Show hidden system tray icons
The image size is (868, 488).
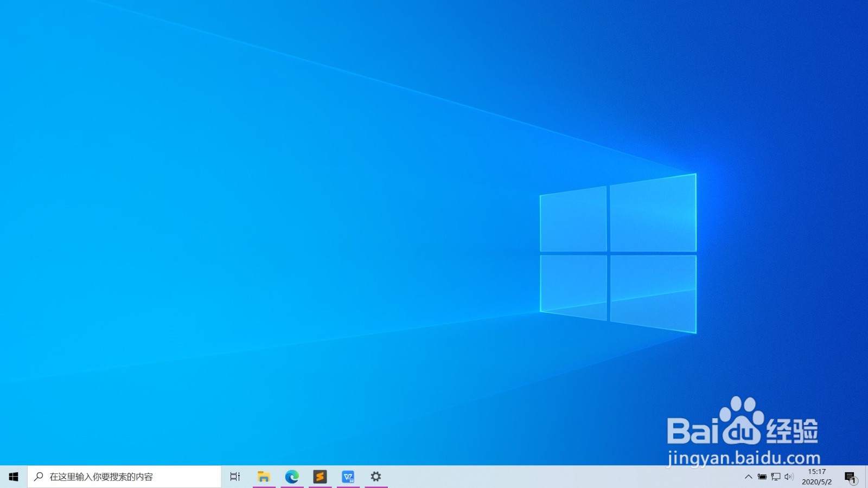749,477
